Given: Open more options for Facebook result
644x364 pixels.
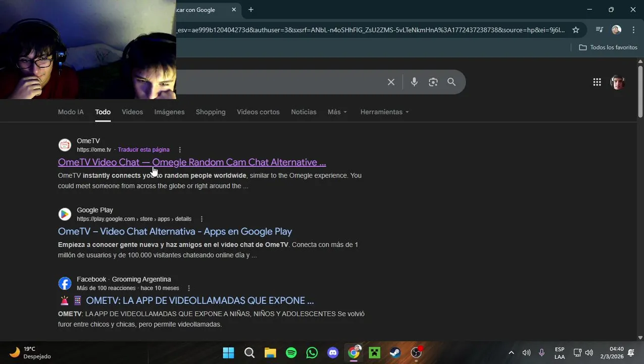Looking at the screenshot, I should pos(189,288).
